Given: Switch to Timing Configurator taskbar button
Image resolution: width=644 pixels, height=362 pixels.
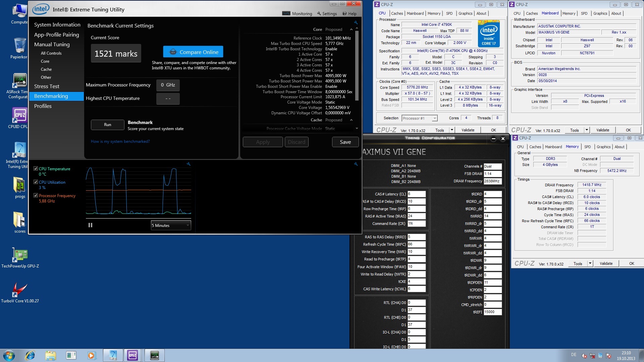Looking at the screenshot, I should pos(154,355).
